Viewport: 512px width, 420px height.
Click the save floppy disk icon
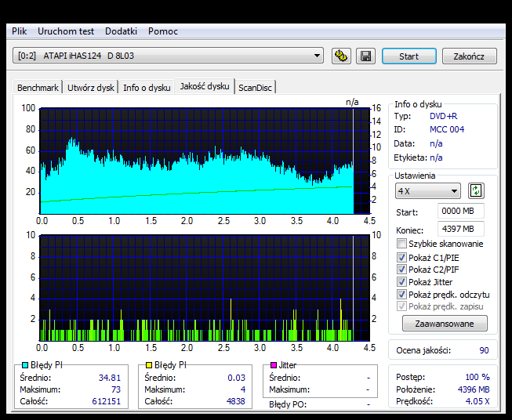coord(365,56)
